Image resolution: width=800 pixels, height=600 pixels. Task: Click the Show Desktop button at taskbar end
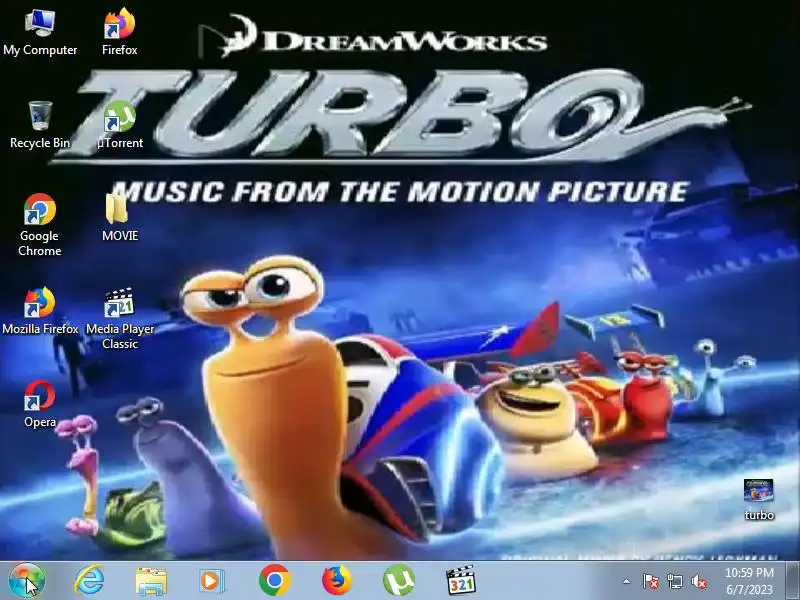792,581
